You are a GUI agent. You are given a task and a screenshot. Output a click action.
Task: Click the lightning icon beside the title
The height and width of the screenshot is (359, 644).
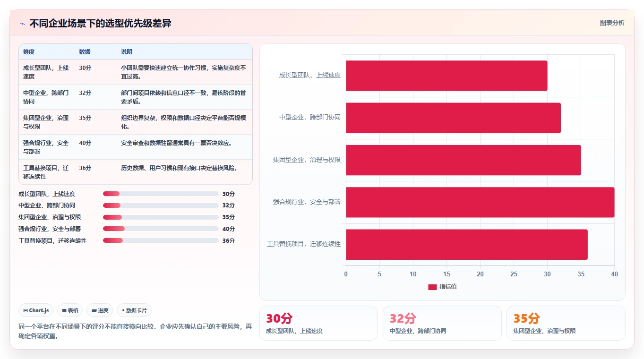(23, 23)
